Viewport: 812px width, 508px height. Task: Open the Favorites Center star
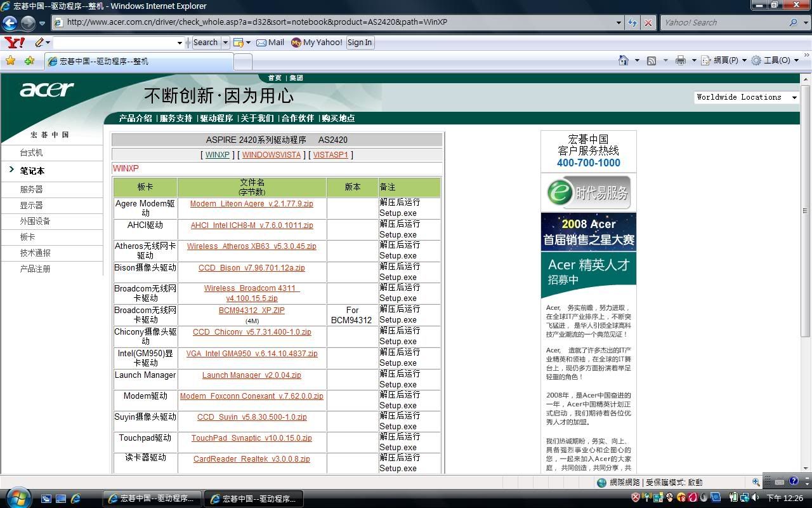coord(10,61)
